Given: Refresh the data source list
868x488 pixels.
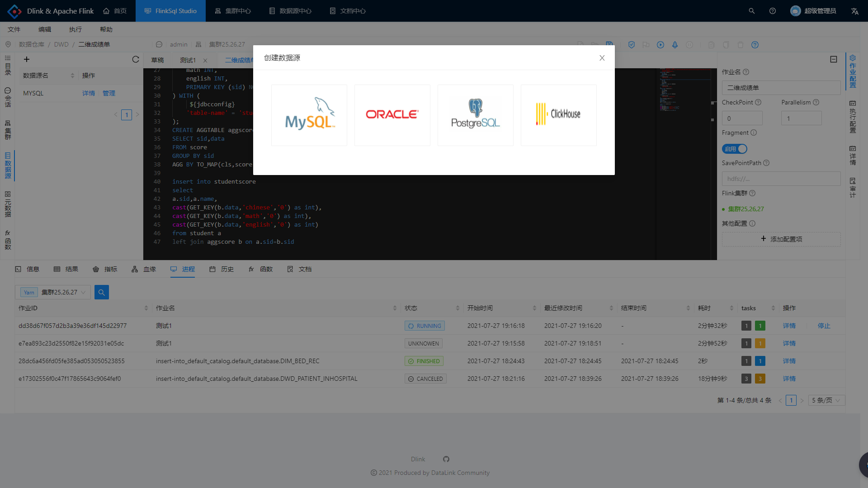Looking at the screenshot, I should coord(136,59).
